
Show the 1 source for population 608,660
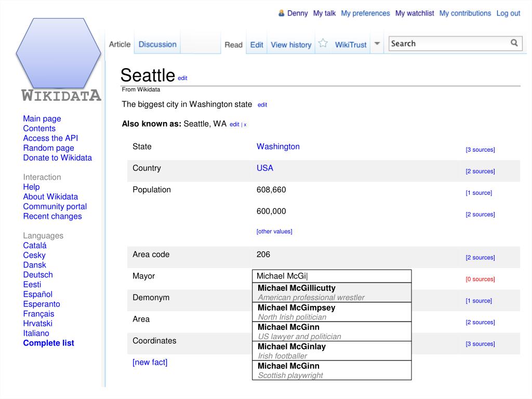click(x=478, y=193)
